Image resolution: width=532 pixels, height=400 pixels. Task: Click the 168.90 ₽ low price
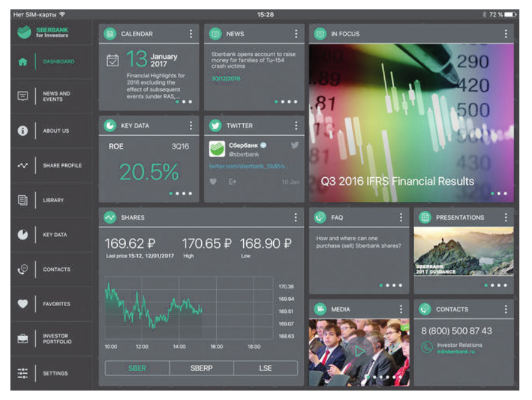(x=266, y=244)
